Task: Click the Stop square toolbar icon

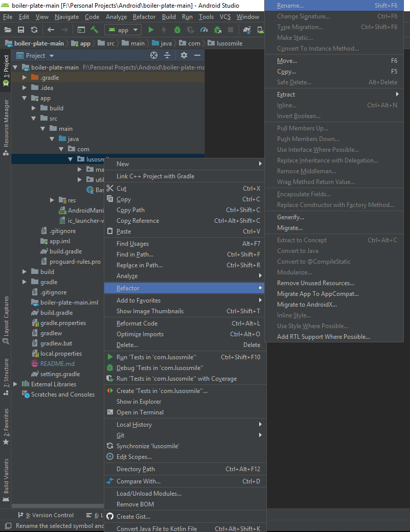Action: (231, 30)
